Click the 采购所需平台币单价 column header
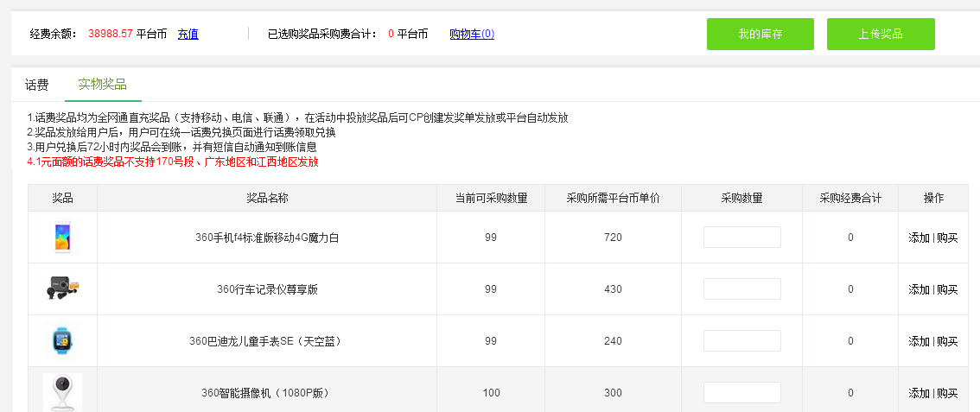980x412 pixels. pos(613,199)
